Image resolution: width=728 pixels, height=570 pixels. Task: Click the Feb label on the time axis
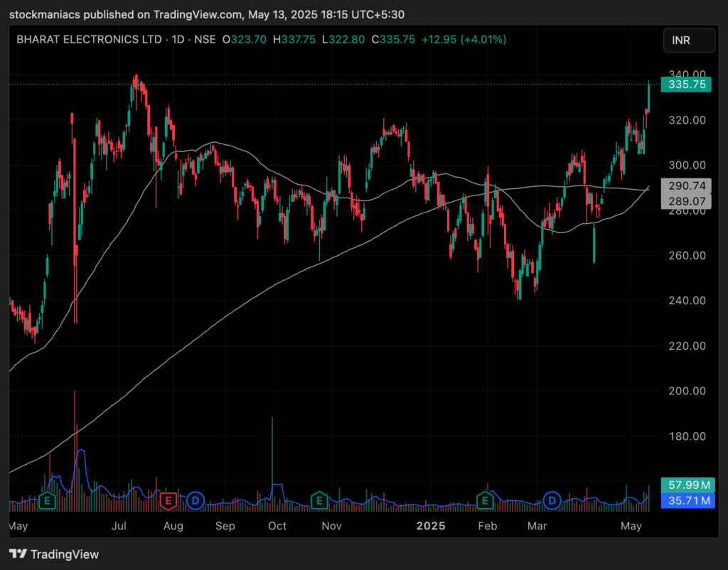pos(488,526)
